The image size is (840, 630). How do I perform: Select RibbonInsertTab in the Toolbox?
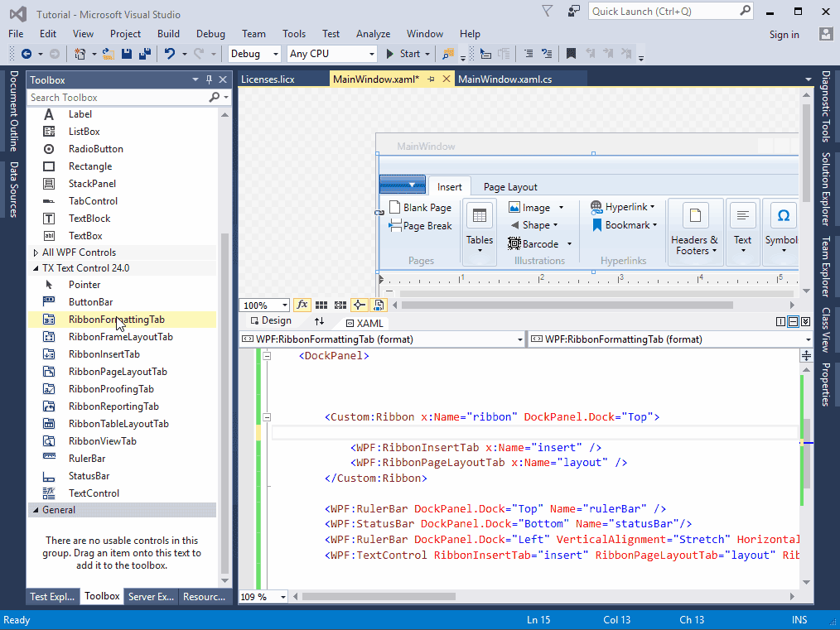pyautogui.click(x=104, y=354)
